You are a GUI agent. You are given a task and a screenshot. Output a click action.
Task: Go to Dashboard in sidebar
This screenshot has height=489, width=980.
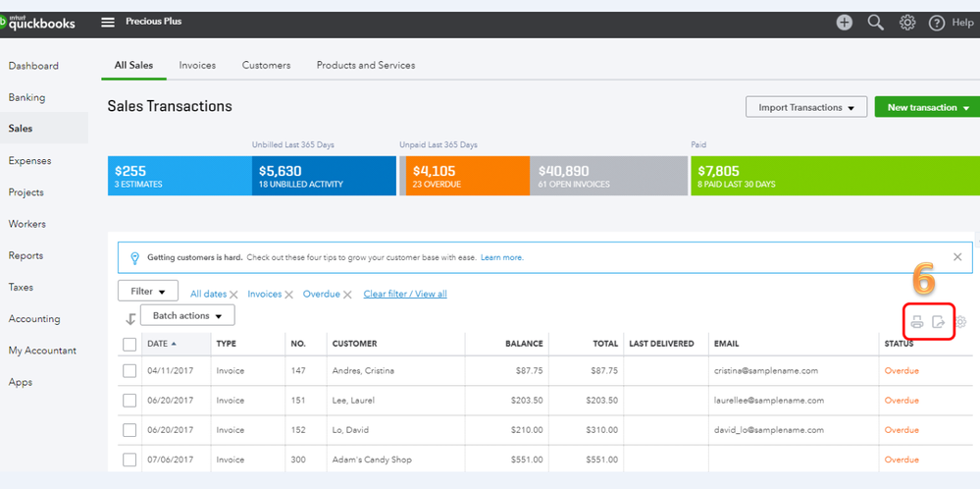33,66
